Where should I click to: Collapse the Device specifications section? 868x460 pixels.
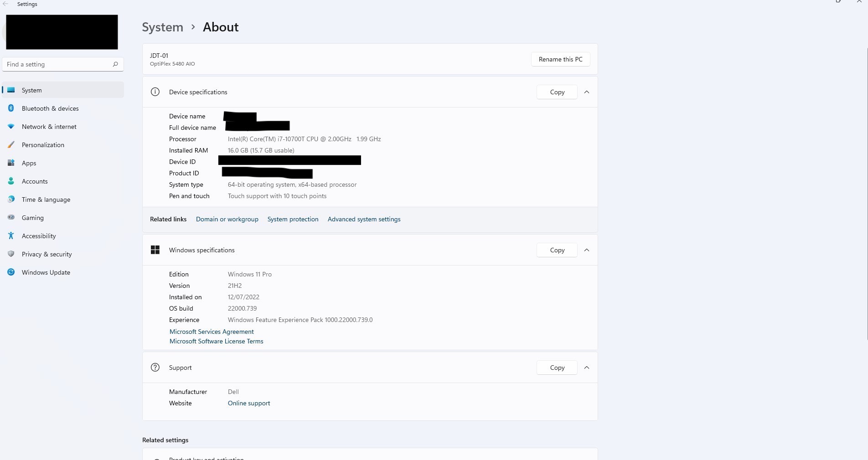[x=587, y=92]
